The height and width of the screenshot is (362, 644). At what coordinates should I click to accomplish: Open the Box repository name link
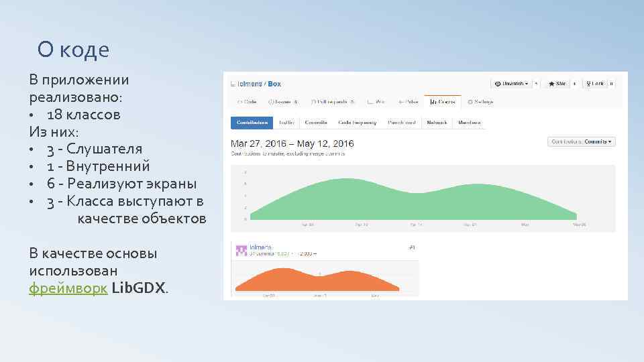pos(274,84)
